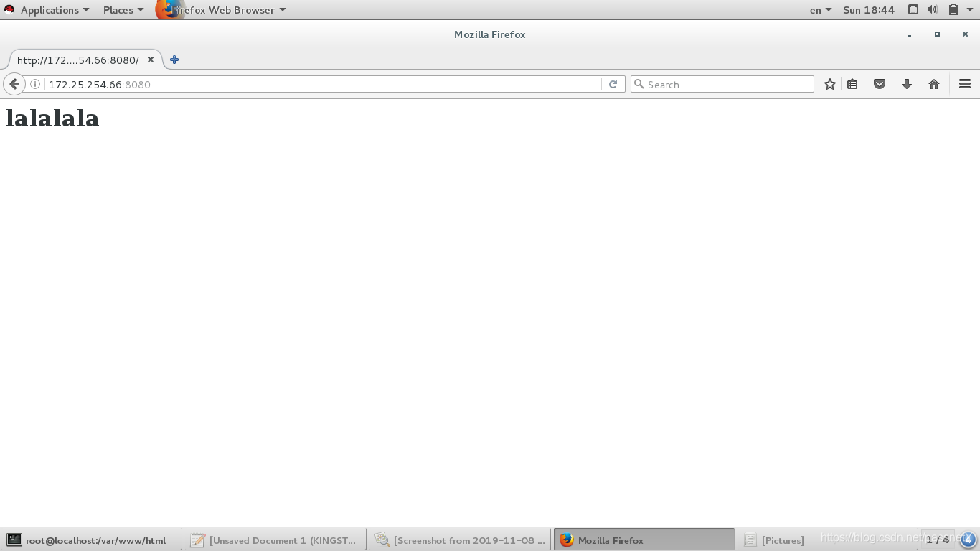Switch to Screenshot from 2019-11-08 taskbar window
Image resolution: width=980 pixels, height=551 pixels.
460,540
